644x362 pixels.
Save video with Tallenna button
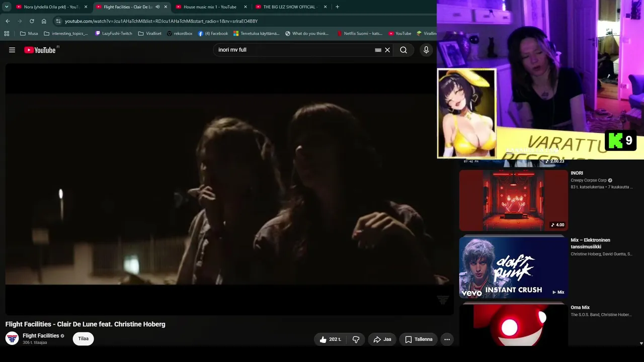click(419, 339)
